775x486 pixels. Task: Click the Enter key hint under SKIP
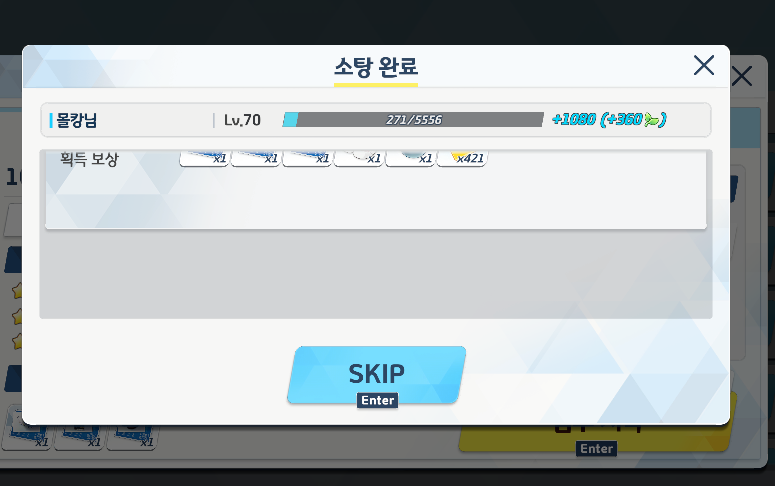378,400
